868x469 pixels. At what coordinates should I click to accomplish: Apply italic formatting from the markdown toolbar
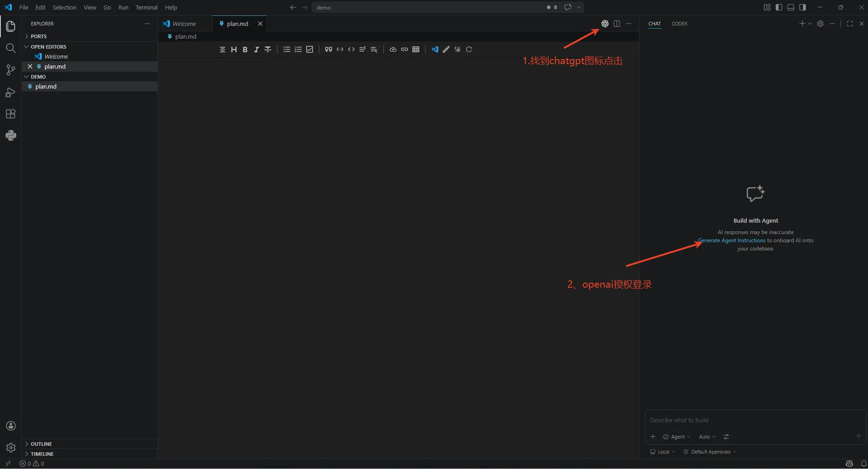256,50
